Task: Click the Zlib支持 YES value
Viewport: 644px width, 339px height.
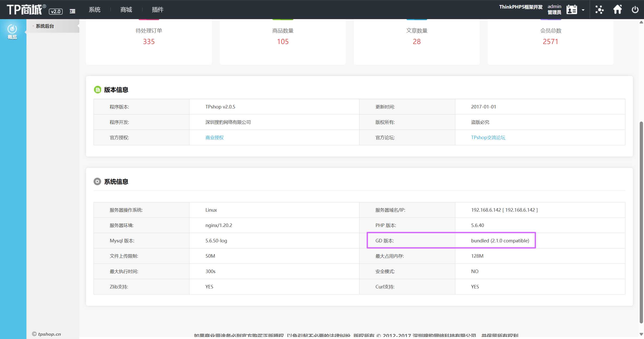Action: pos(209,287)
